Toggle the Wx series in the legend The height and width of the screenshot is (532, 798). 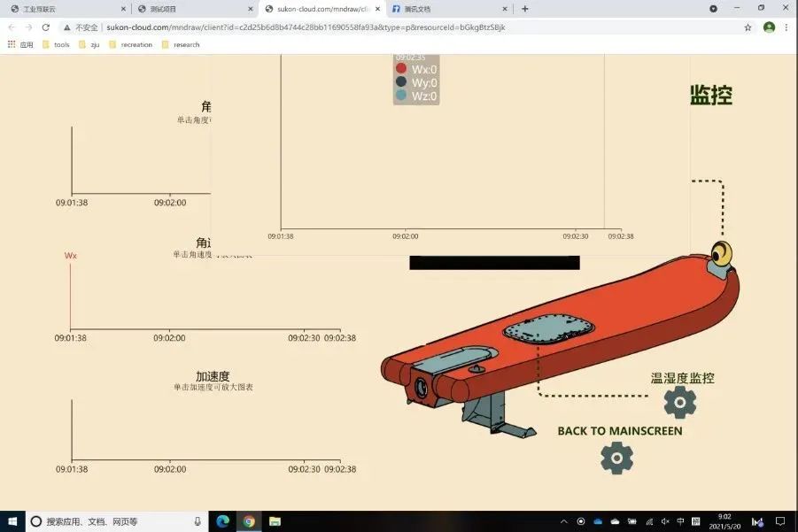[x=416, y=69]
